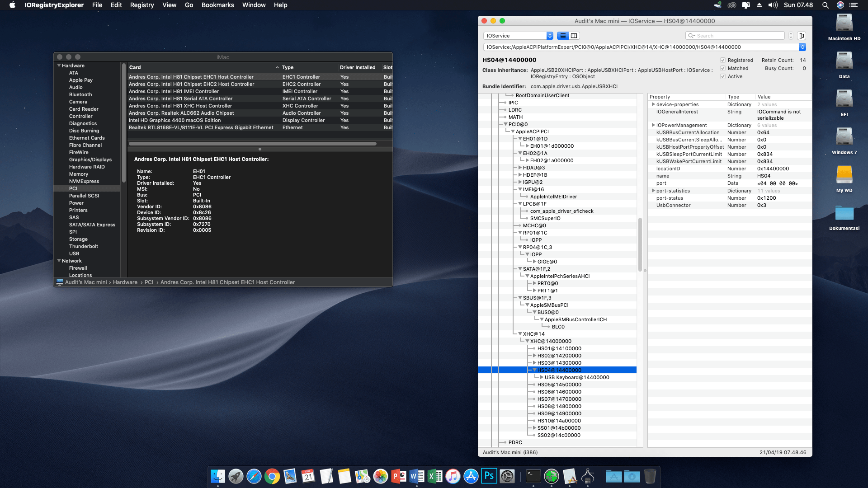Open Finder from the Dock
This screenshot has width=868, height=488.
tap(218, 476)
